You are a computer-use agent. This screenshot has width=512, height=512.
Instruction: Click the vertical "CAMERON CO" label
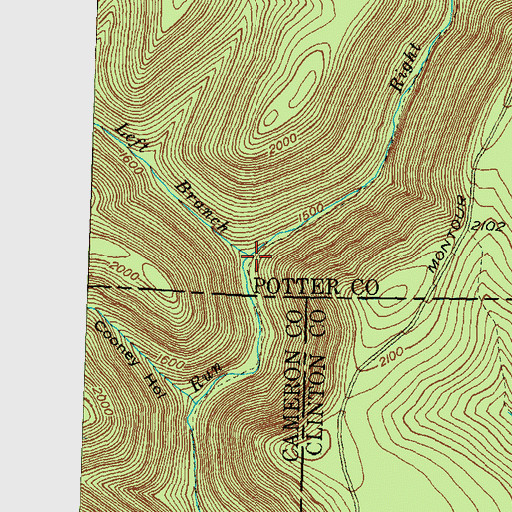(294, 386)
